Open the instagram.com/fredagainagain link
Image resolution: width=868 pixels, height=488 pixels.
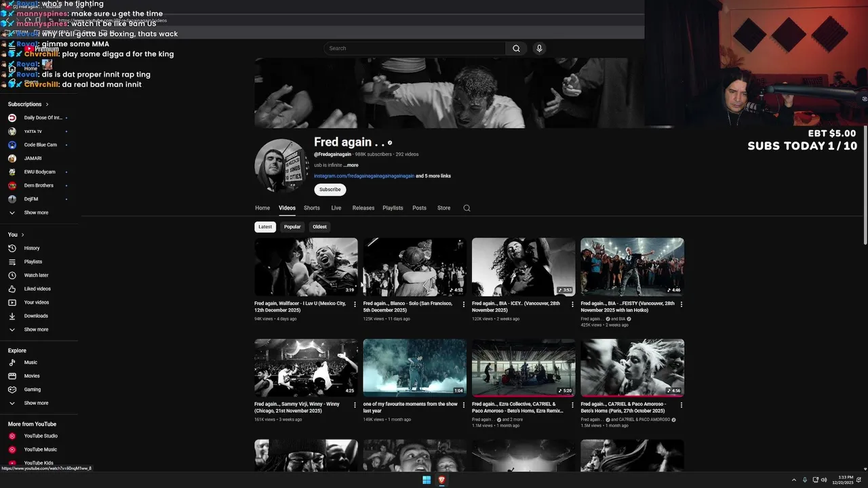coord(364,176)
